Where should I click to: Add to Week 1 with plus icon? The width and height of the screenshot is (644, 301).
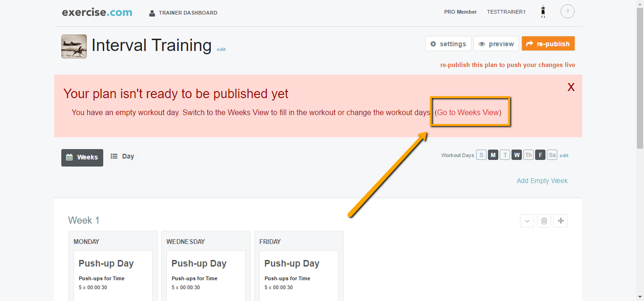[x=561, y=221]
